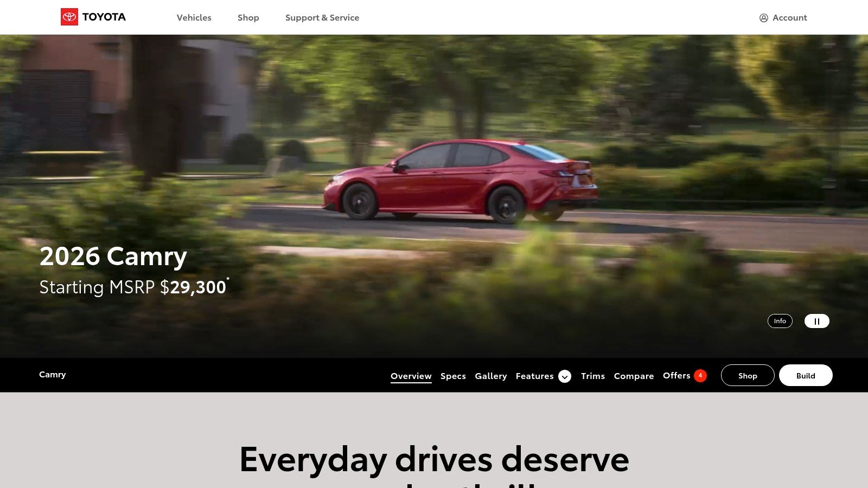Click the Camry label in subnav
Viewport: 868px width, 488px height.
pyautogui.click(x=52, y=374)
